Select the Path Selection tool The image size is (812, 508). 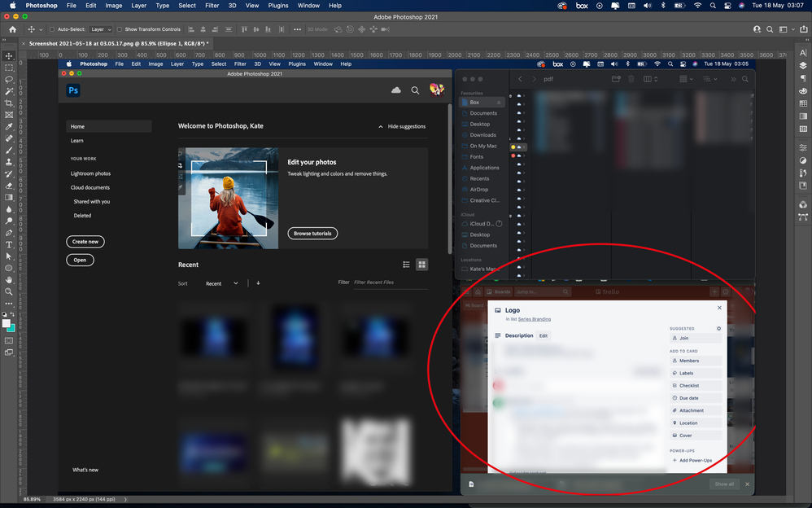coord(9,256)
